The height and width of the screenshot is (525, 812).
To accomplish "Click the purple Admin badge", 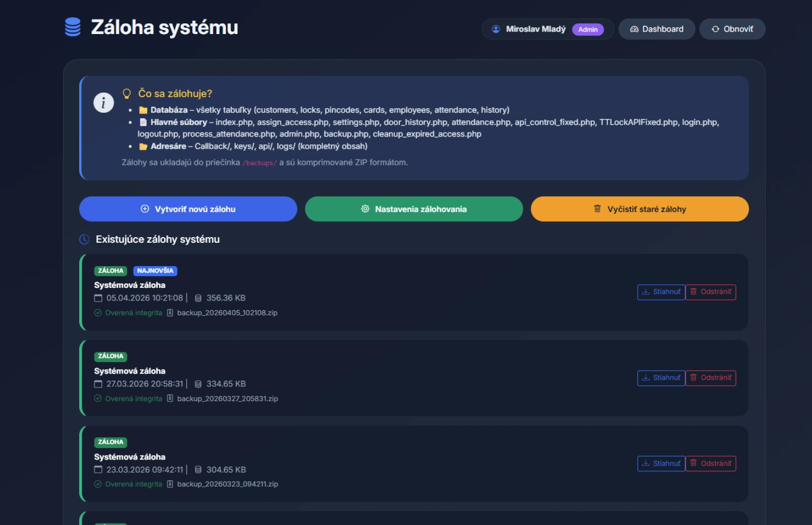I will coord(588,29).
